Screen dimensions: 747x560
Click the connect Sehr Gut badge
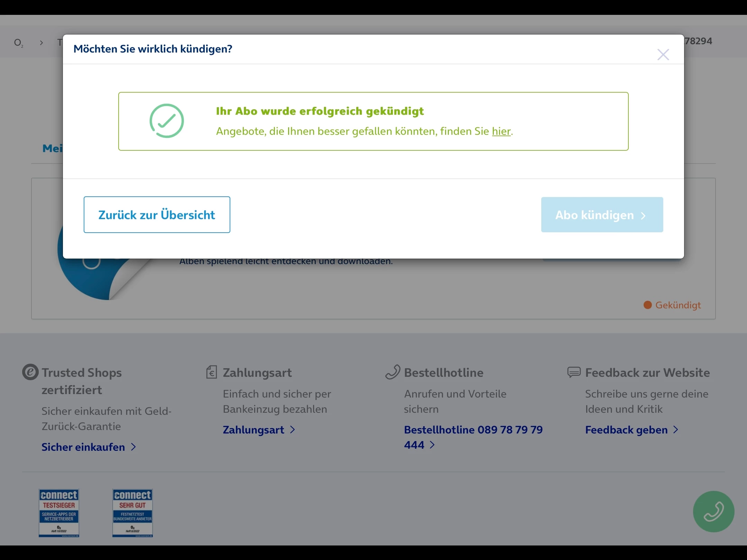(132, 513)
